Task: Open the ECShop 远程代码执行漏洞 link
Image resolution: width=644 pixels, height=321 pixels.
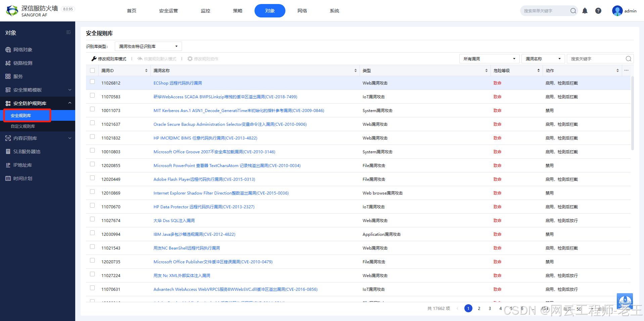Action: [x=178, y=83]
